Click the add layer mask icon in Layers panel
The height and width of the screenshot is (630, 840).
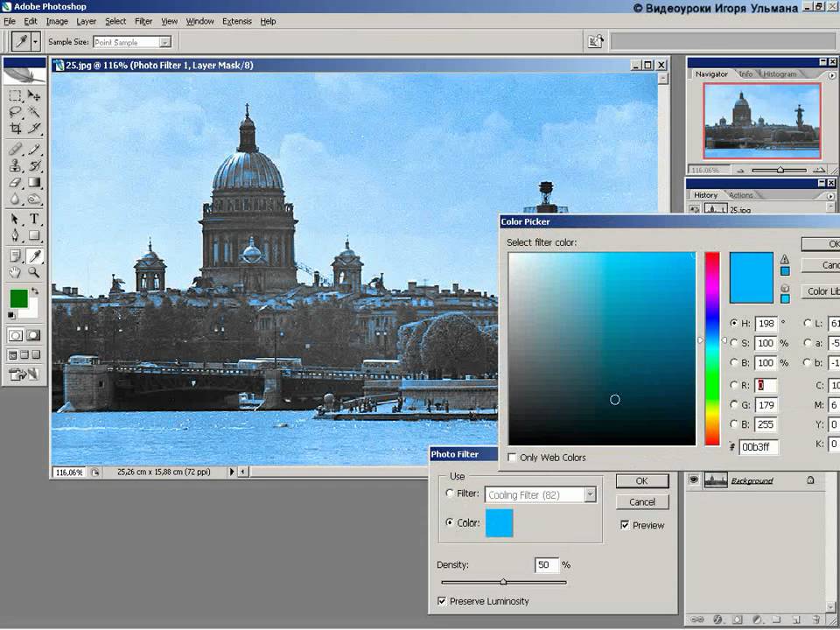click(x=737, y=619)
